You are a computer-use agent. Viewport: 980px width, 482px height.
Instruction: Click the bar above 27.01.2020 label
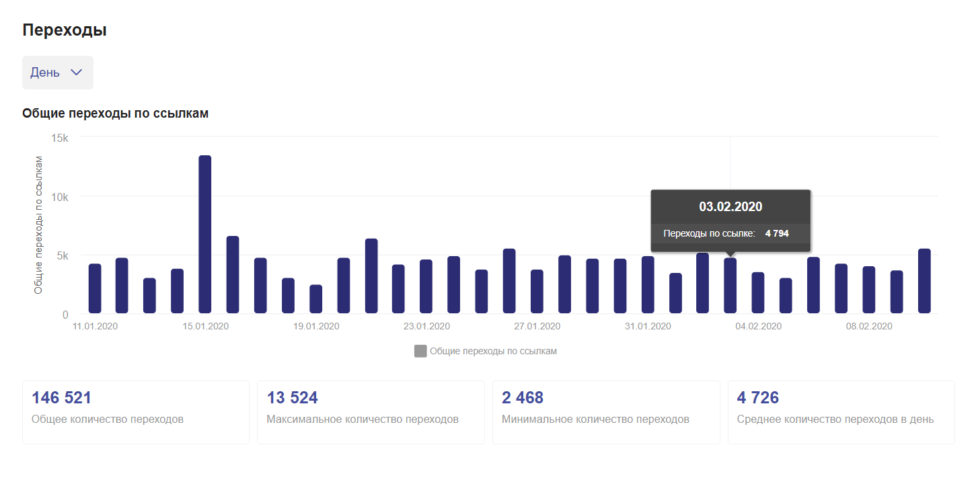[x=537, y=292]
